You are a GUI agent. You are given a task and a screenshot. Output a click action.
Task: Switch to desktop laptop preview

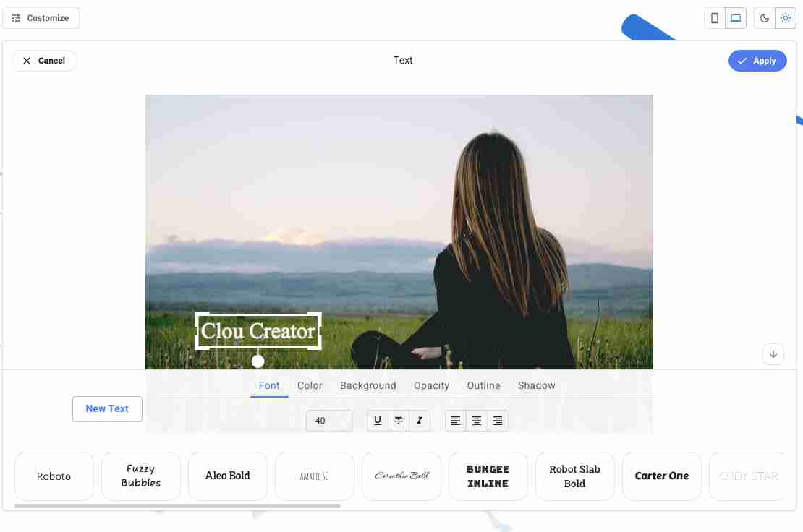click(x=736, y=18)
